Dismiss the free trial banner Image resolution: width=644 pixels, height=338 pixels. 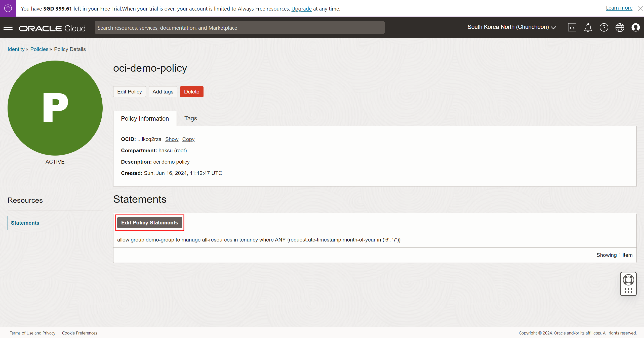tap(640, 9)
